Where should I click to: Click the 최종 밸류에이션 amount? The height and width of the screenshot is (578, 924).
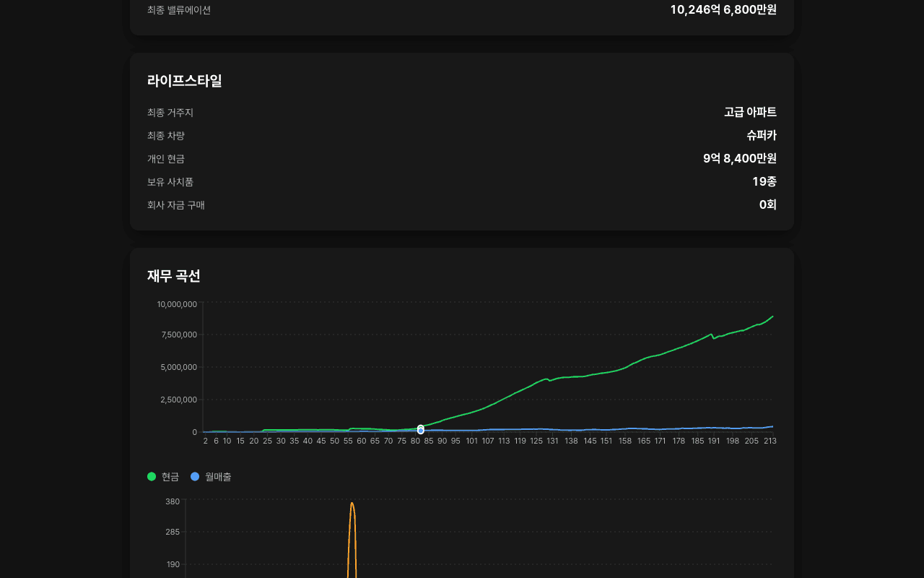coord(723,9)
